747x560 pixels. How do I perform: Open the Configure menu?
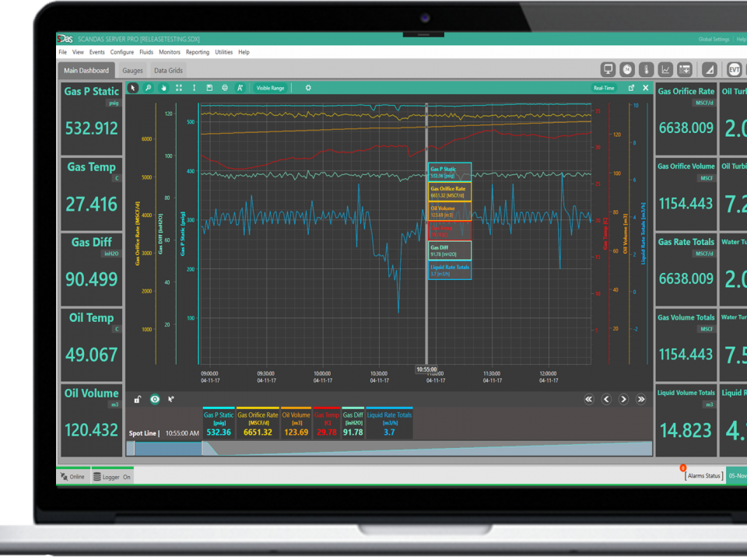tap(122, 52)
